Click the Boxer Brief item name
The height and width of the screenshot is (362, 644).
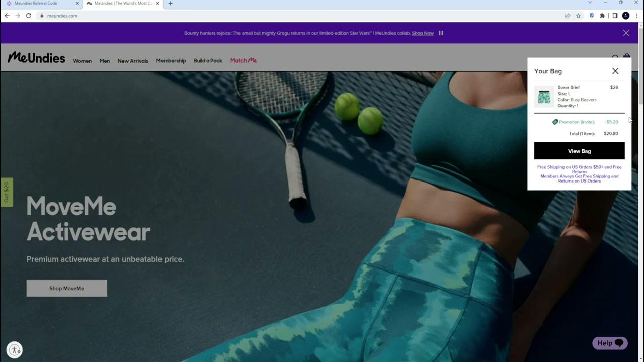pos(569,87)
